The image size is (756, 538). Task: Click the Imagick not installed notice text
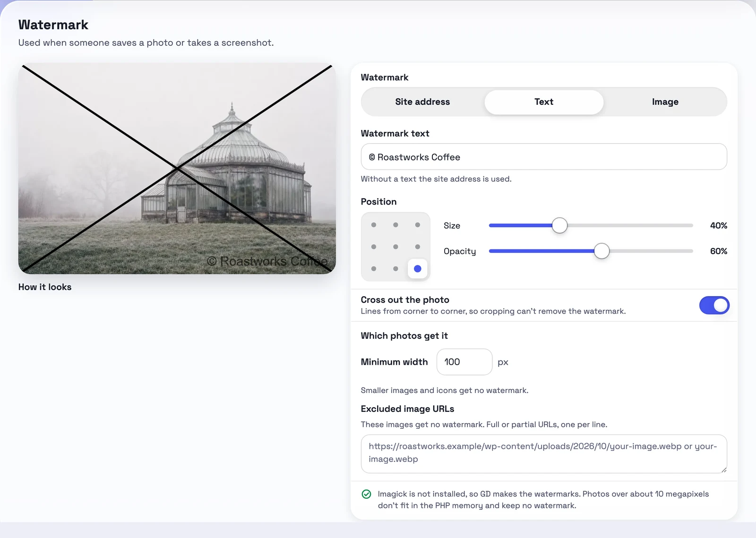[543, 500]
